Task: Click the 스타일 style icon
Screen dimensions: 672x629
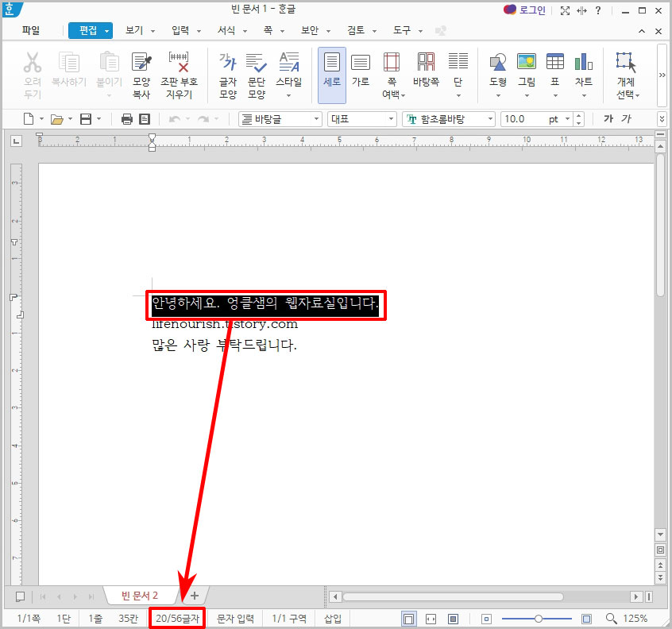Action: tap(289, 75)
